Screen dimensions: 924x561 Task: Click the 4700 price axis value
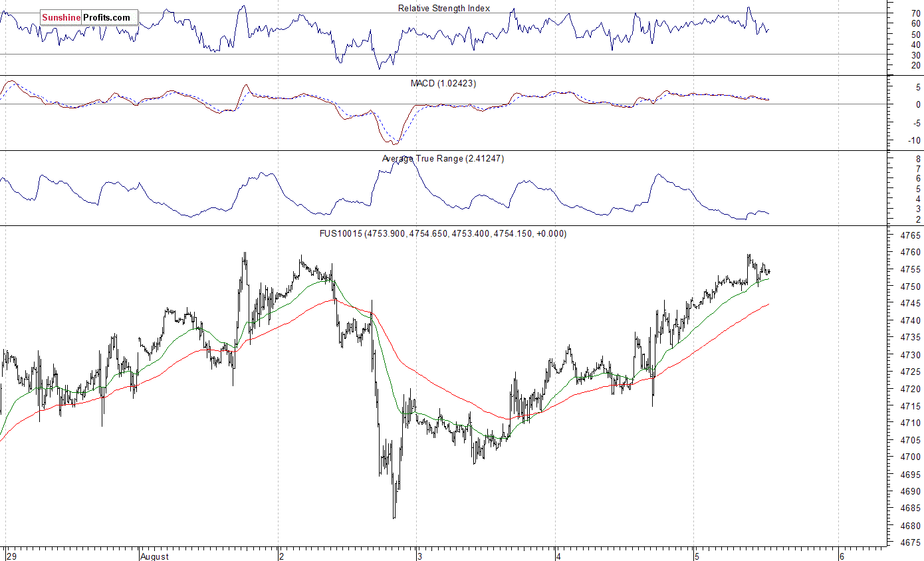point(910,457)
